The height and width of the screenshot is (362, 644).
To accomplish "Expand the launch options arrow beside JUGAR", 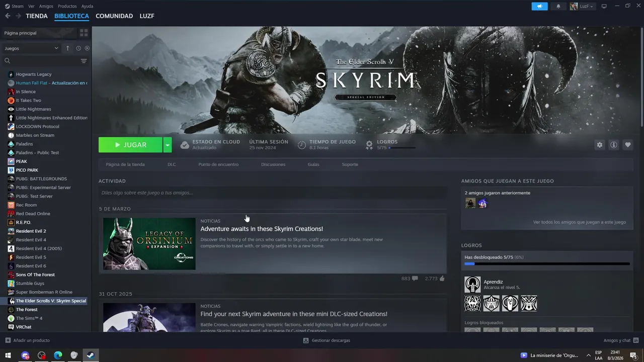I will pyautogui.click(x=167, y=145).
